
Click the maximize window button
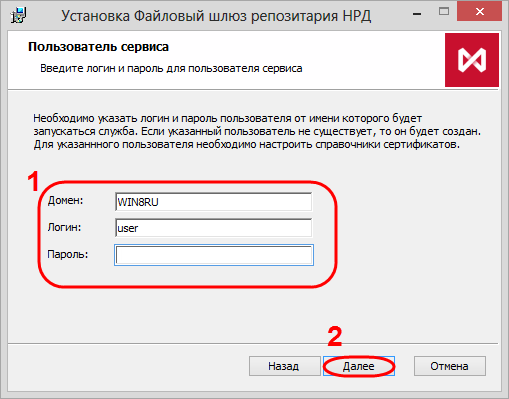pyautogui.click(x=444, y=12)
